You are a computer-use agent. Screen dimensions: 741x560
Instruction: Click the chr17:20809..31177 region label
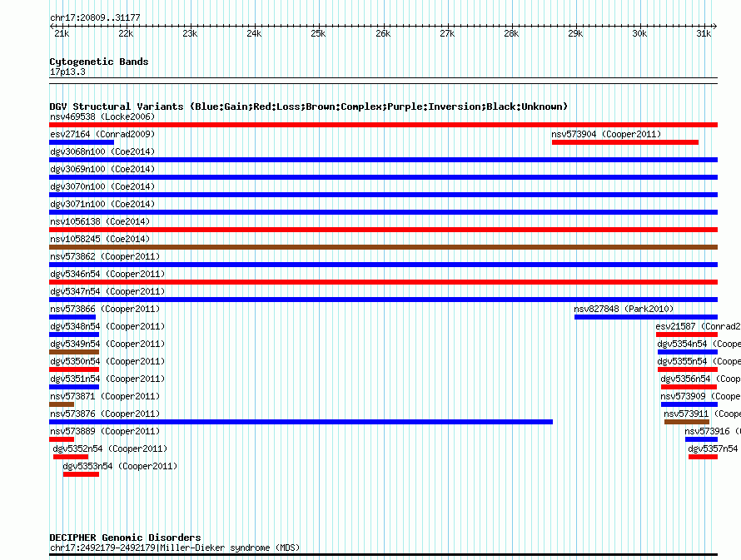[x=95, y=18]
